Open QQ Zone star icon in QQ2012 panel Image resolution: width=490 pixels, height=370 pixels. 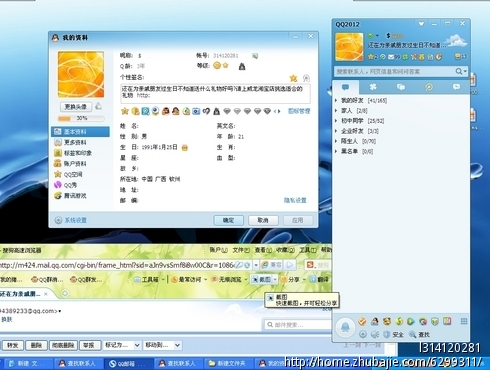click(370, 57)
